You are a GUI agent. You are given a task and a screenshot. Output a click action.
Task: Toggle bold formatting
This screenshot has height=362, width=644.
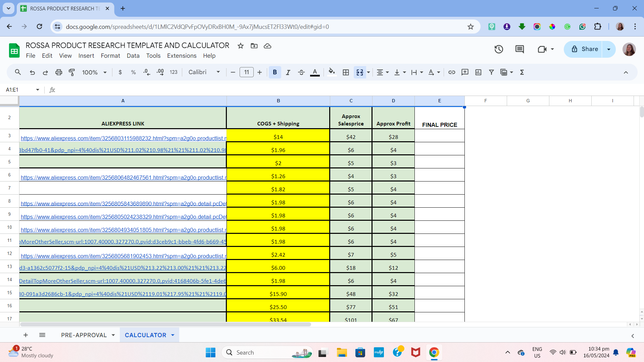tap(275, 72)
